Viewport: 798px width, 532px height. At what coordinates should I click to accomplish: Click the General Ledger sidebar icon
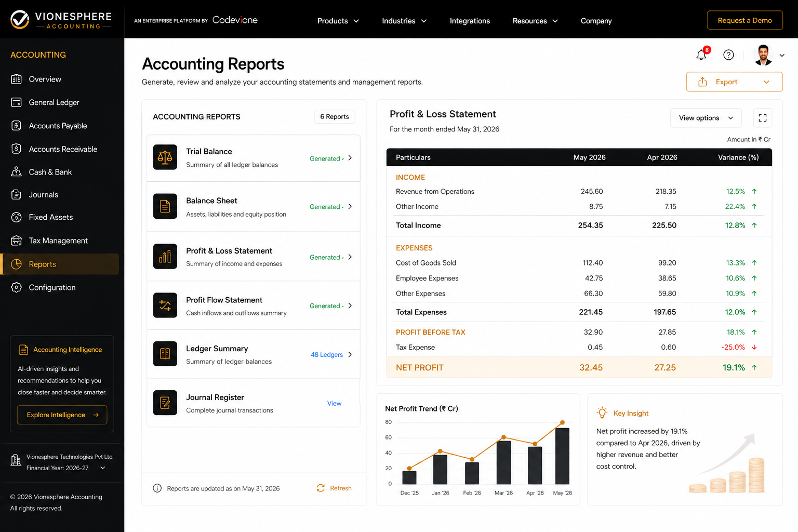click(x=17, y=102)
